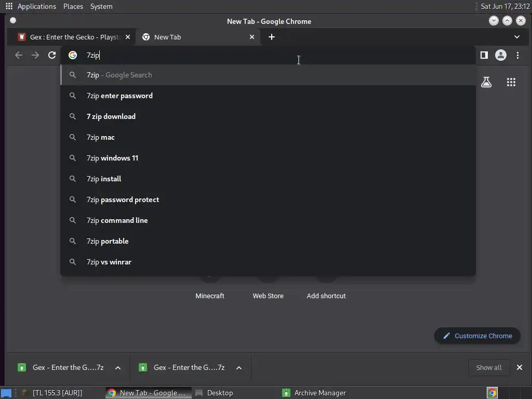Pick the "7 zip download" suggestion
The width and height of the screenshot is (532, 399).
pyautogui.click(x=268, y=116)
